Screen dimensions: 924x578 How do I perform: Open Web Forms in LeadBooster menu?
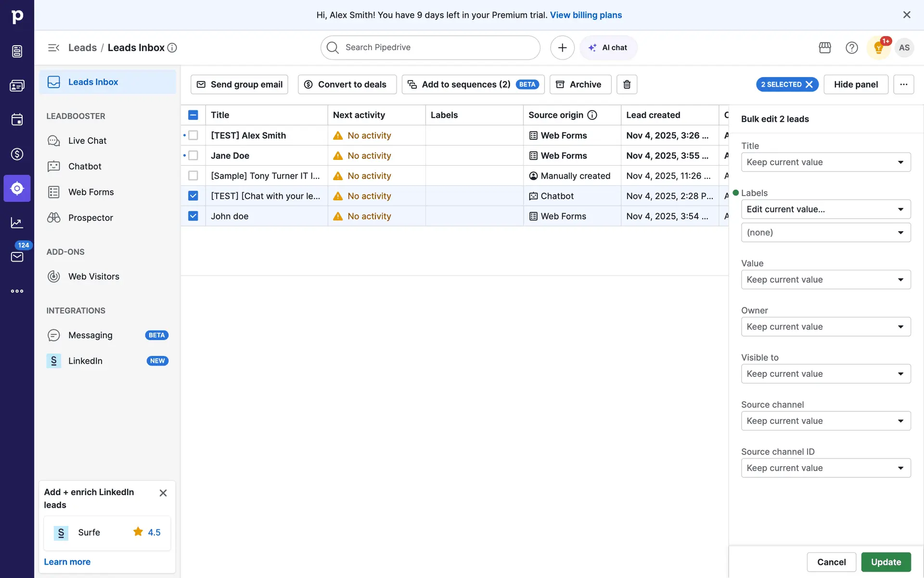coord(91,192)
